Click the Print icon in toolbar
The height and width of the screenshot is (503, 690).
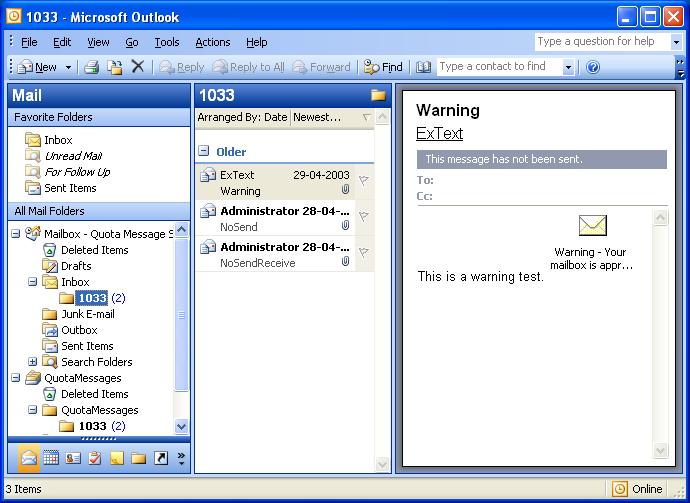[x=91, y=67]
